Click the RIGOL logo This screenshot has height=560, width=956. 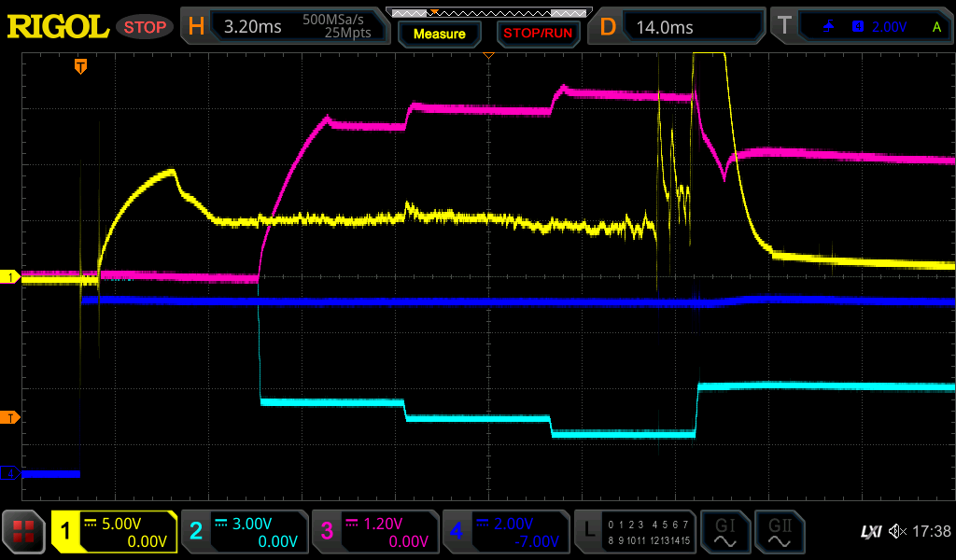[x=58, y=27]
